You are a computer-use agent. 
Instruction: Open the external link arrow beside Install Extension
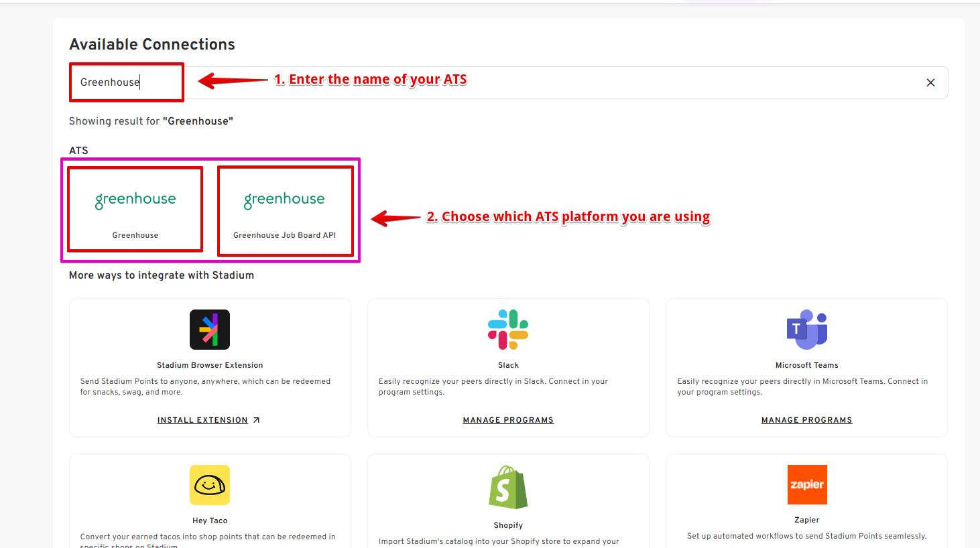(256, 420)
